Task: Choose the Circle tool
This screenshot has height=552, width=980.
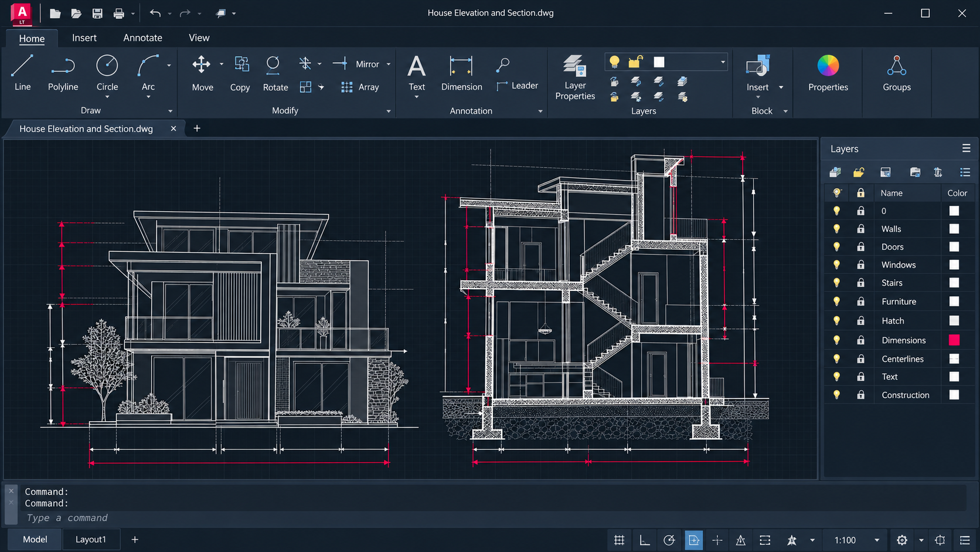Action: tap(107, 73)
